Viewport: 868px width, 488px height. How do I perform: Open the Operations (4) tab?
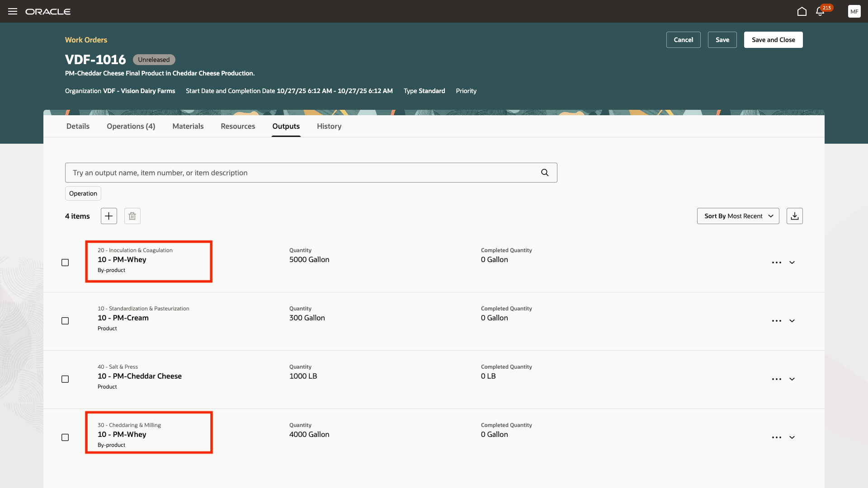131,126
